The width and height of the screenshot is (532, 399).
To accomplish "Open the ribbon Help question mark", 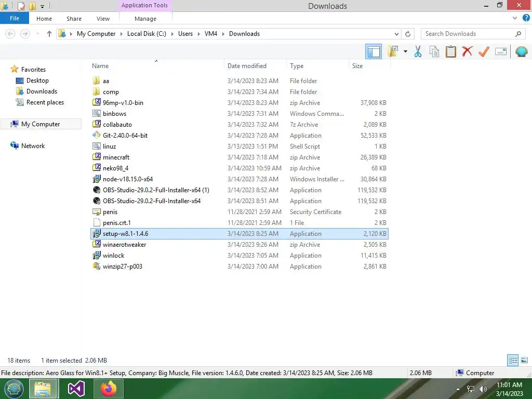I will click(526, 18).
